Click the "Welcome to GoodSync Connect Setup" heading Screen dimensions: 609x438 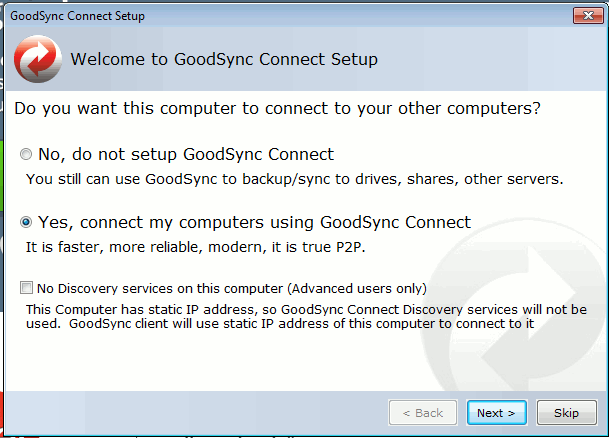(224, 59)
